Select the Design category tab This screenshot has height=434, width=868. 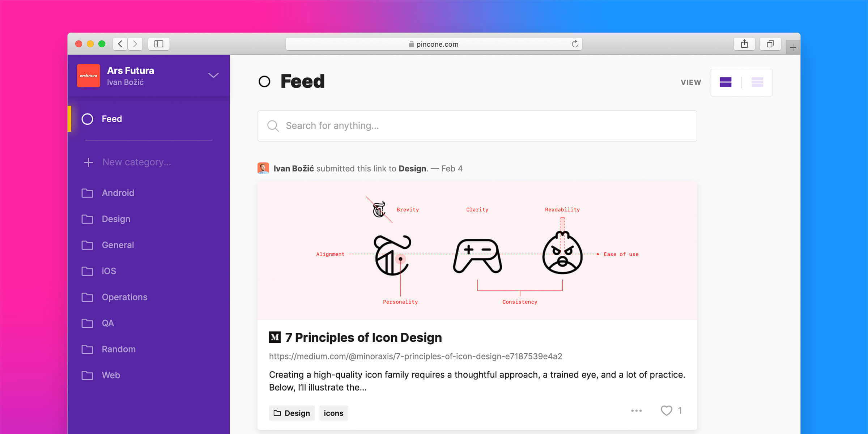pyautogui.click(x=116, y=218)
